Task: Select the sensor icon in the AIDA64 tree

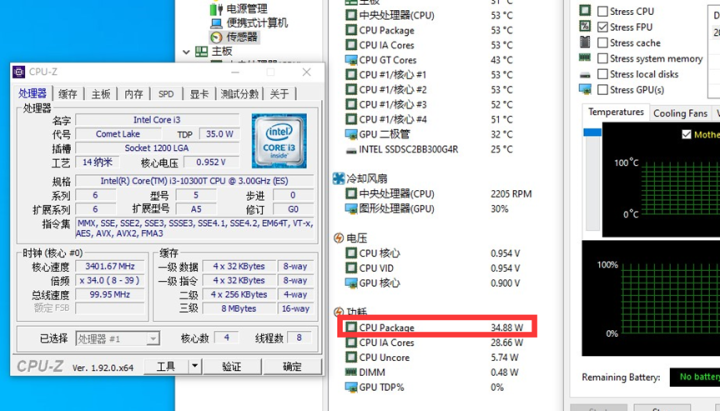Action: coord(216,37)
